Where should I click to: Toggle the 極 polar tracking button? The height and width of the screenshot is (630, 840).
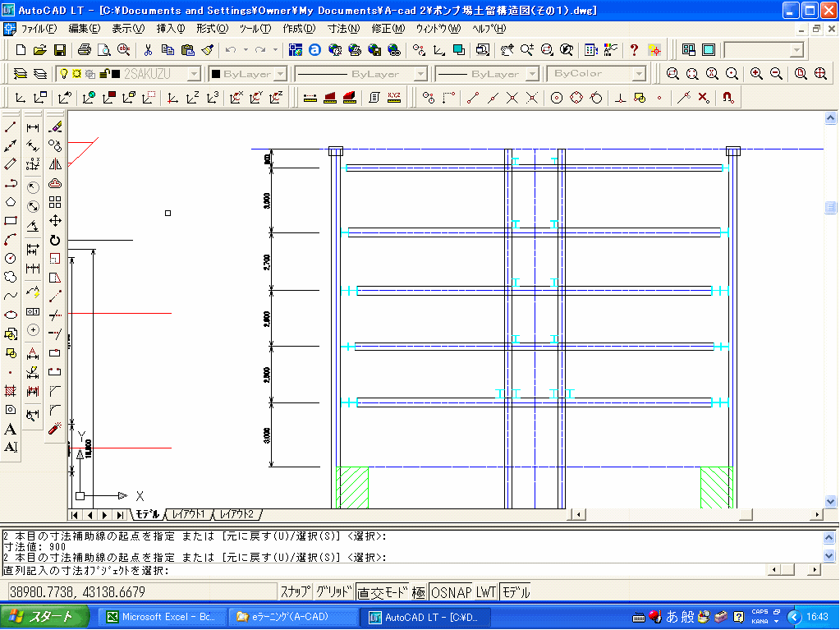pos(419,592)
